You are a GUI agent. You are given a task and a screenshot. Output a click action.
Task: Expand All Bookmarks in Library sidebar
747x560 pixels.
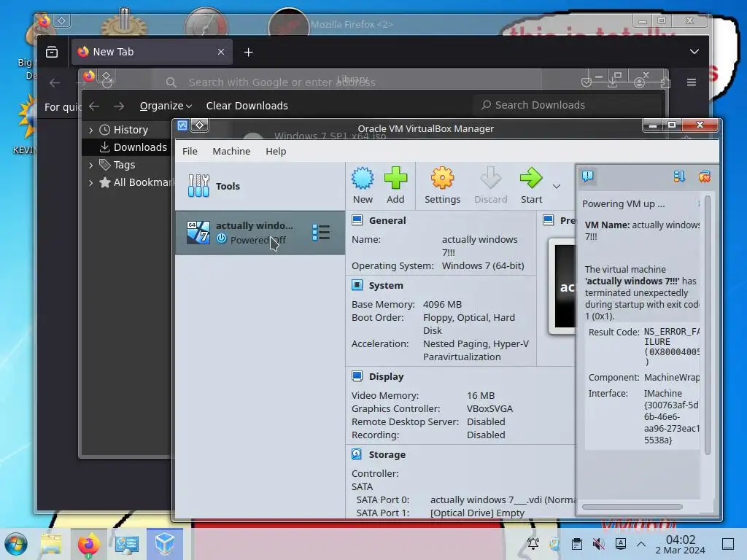point(91,182)
